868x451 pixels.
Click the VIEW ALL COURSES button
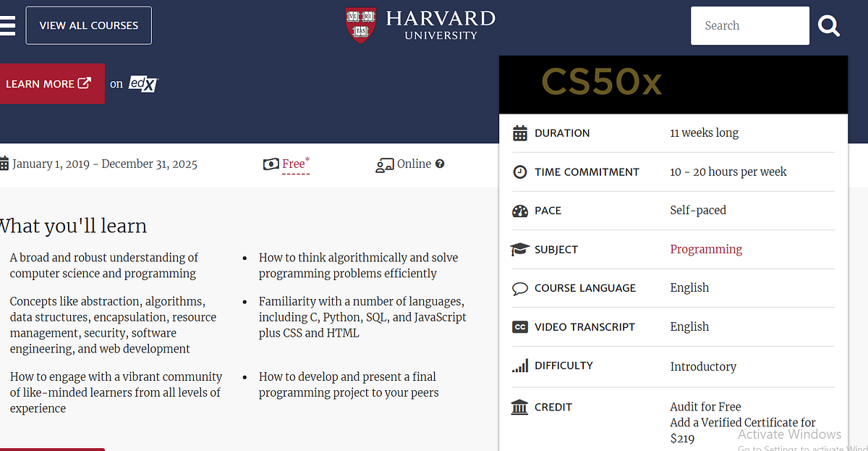coord(88,25)
